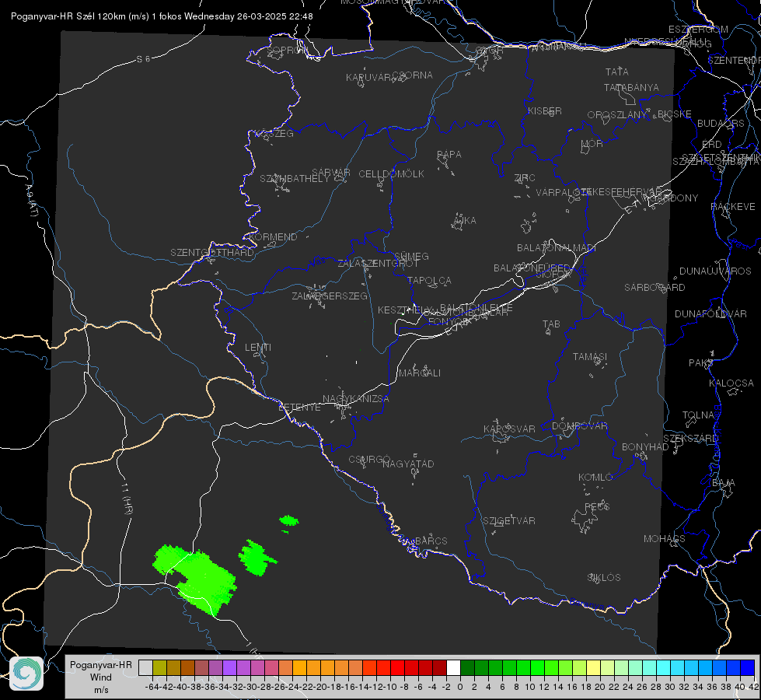Select the MARCALI town label
Viewport: 761px width, 700px height.
click(x=420, y=373)
